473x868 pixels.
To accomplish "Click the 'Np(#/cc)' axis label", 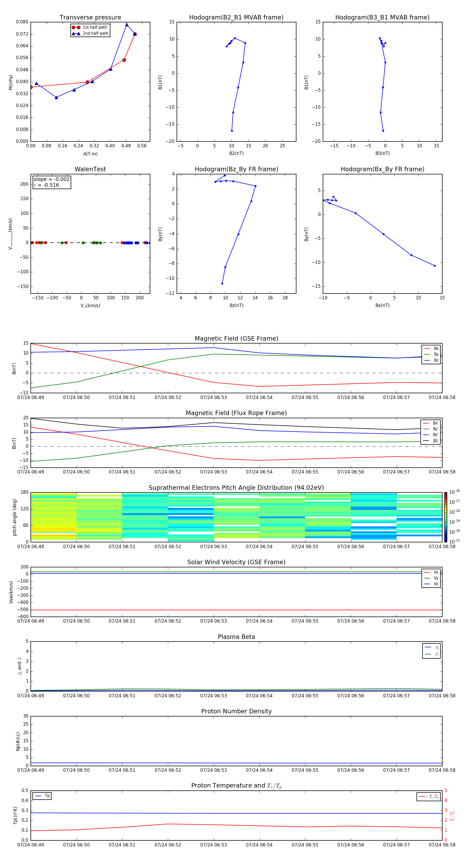I will click(x=18, y=741).
